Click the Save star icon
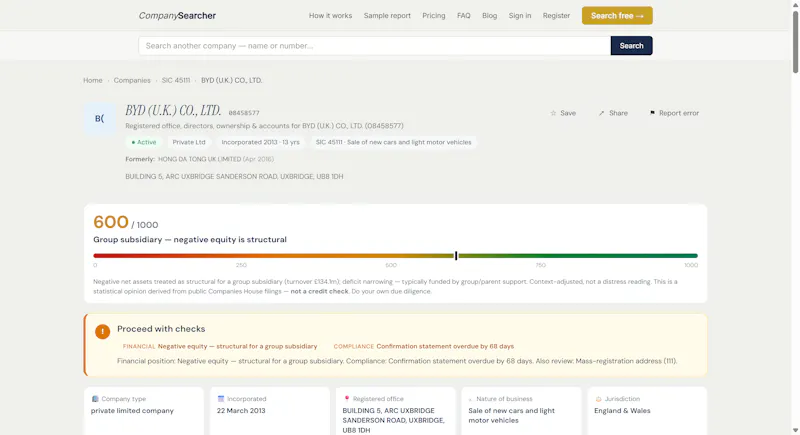Image resolution: width=800 pixels, height=435 pixels. tap(553, 113)
